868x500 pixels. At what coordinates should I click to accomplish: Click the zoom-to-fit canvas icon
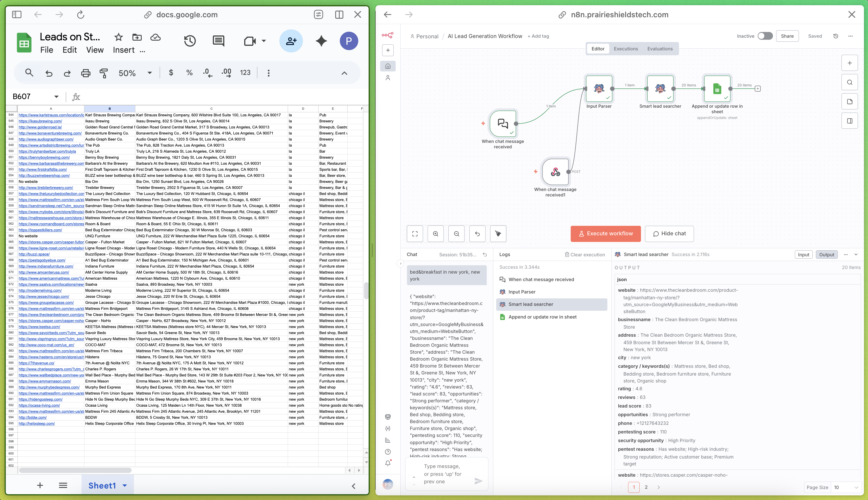415,234
